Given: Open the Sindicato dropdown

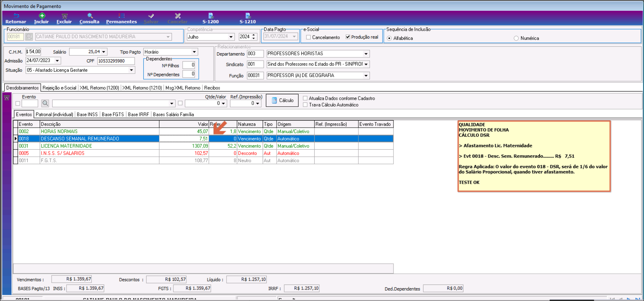Looking at the screenshot, I should tap(366, 64).
